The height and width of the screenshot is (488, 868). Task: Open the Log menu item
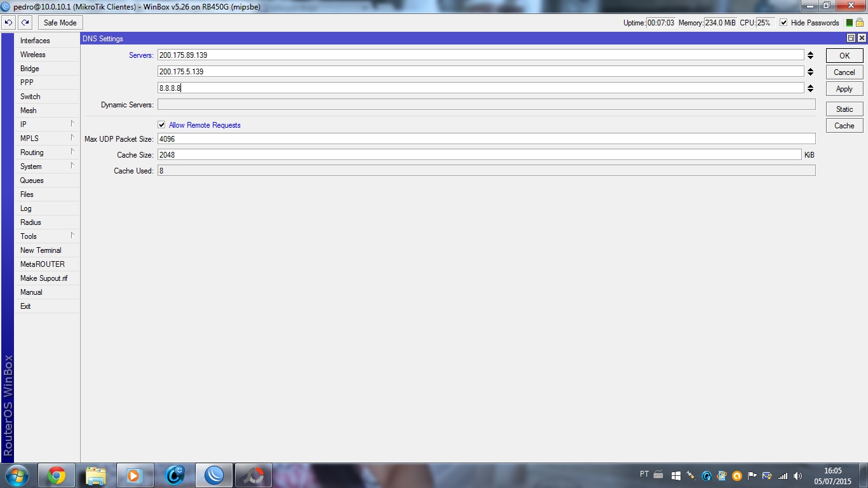(x=48, y=208)
